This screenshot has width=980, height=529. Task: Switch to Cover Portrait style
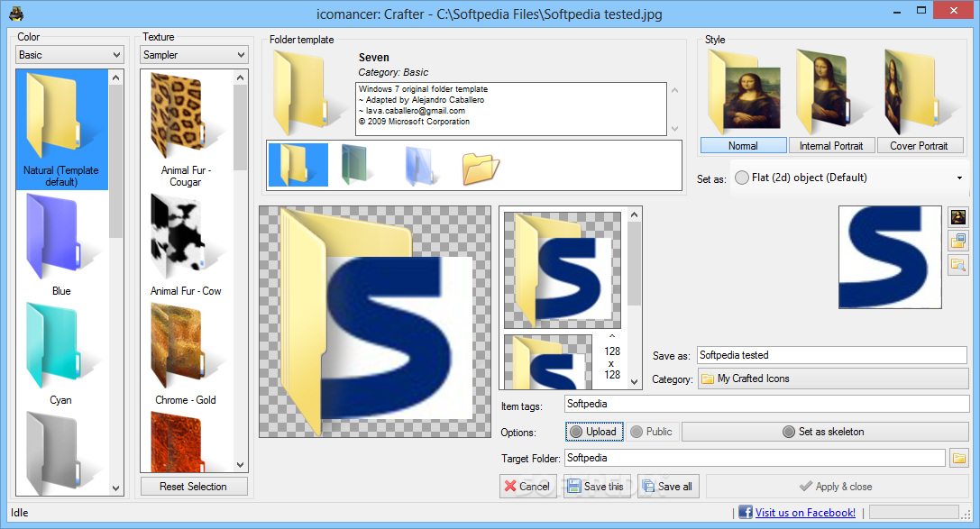point(919,145)
